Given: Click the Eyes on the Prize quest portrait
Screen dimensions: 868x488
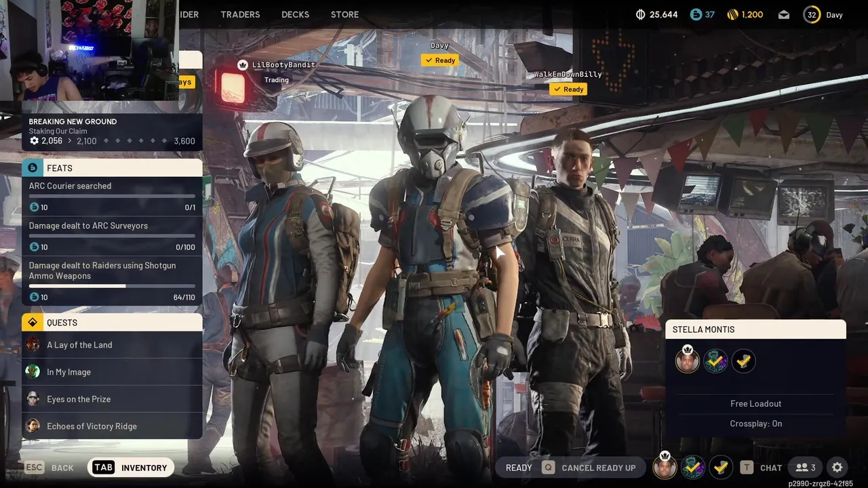Looking at the screenshot, I should [33, 399].
